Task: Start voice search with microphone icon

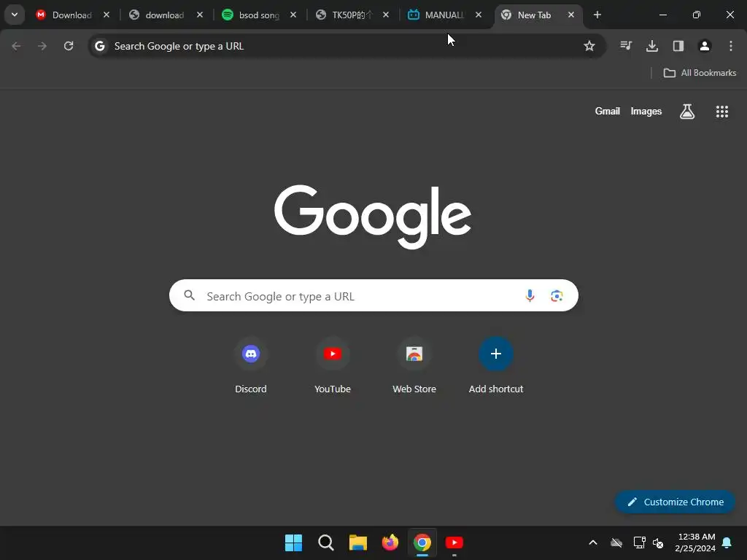Action: click(x=530, y=296)
